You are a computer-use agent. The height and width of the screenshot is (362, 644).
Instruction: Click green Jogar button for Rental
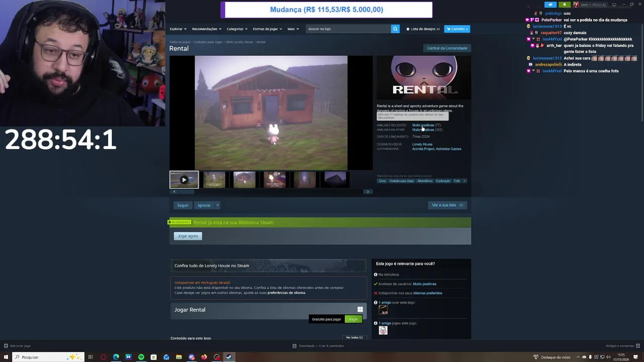click(x=353, y=319)
